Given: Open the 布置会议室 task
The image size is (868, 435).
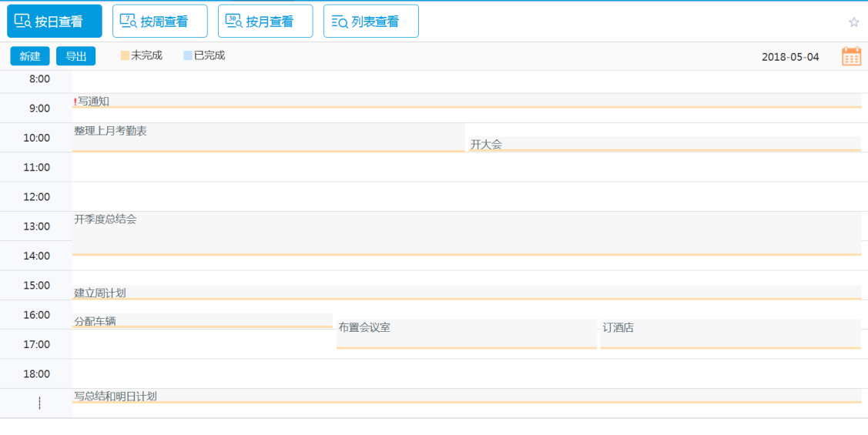Looking at the screenshot, I should [364, 328].
